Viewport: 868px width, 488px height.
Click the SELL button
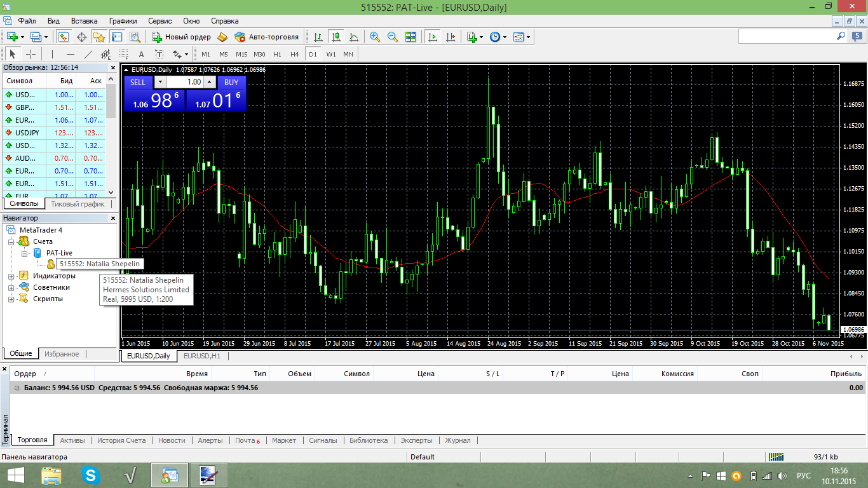pos(138,82)
